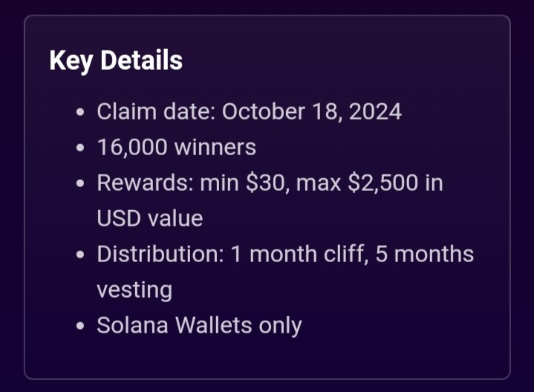The height and width of the screenshot is (392, 534).
Task: Click the bullet before Rewards
Action: pyautogui.click(x=80, y=183)
